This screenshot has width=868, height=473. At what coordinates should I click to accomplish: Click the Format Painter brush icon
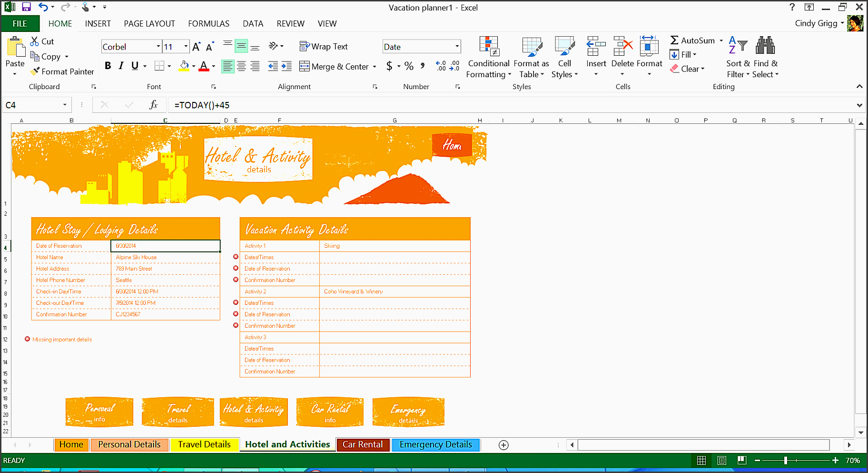(x=35, y=71)
